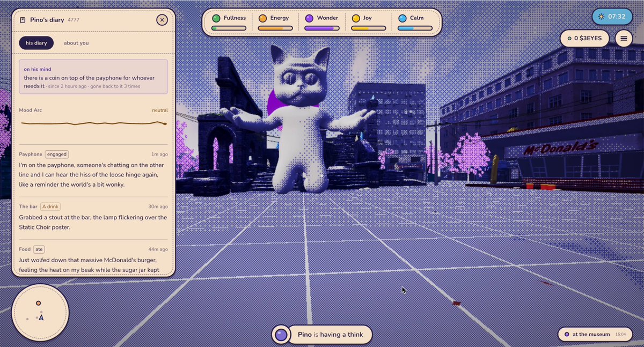Open the hamburger menu button
This screenshot has height=347, width=644.
pos(624,38)
